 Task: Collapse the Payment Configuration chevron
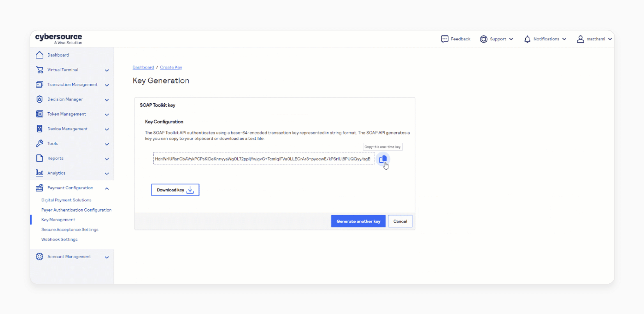click(107, 188)
